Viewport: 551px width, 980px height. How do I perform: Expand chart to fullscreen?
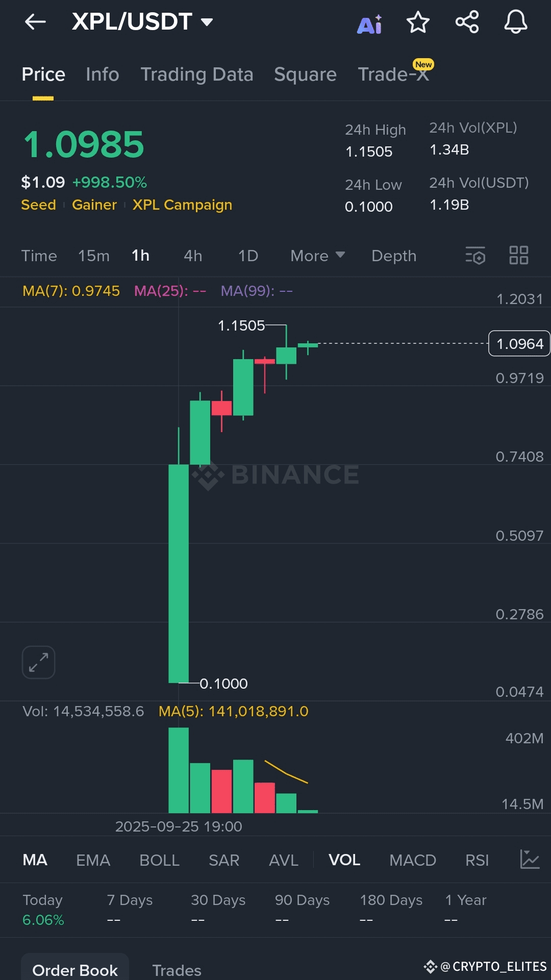coord(38,662)
